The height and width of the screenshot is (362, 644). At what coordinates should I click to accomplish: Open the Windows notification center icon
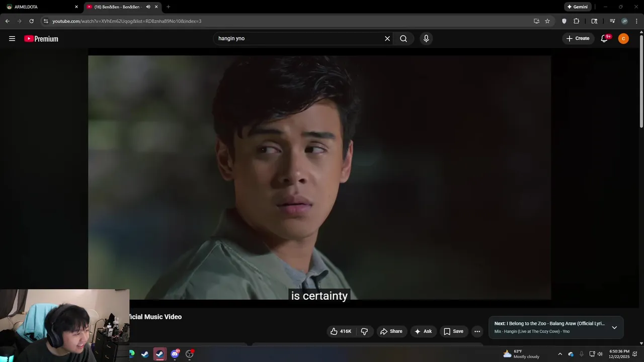(x=635, y=354)
